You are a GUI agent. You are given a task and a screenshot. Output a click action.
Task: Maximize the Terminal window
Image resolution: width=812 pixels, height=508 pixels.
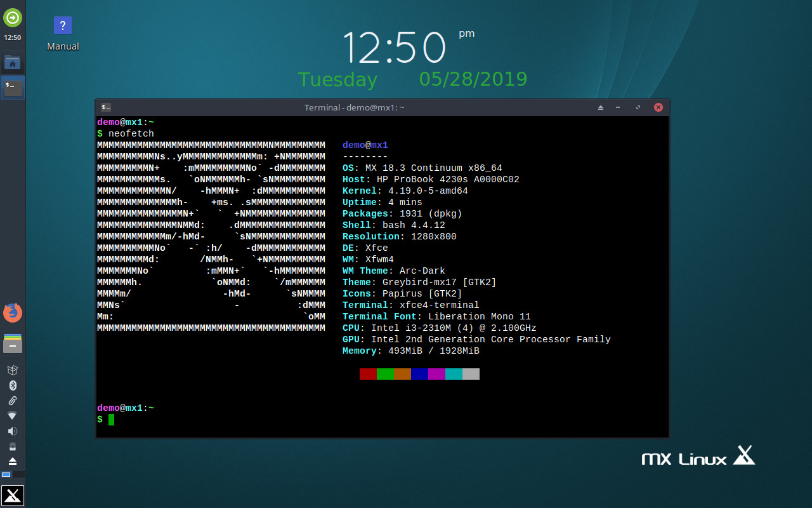pyautogui.click(x=638, y=107)
